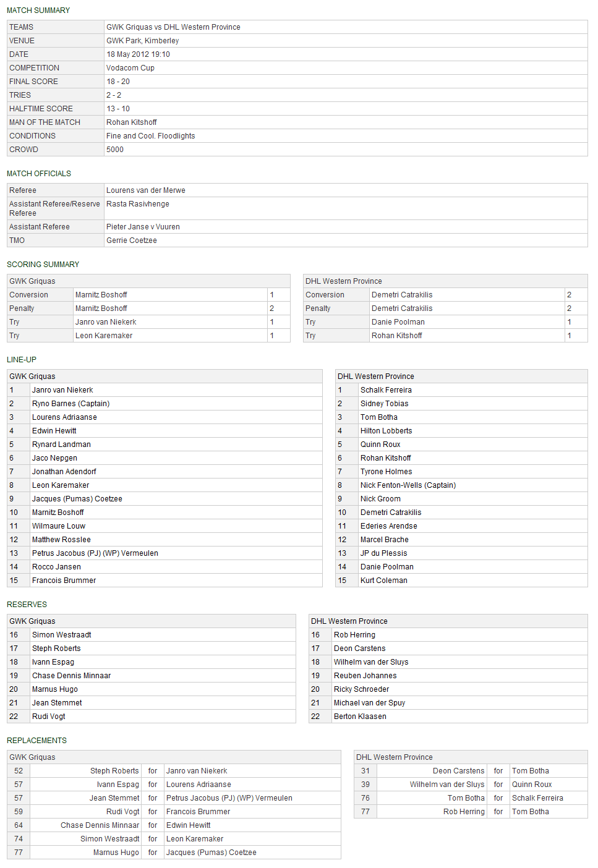
Task: Click Marnitz Boshoff in the Conversion row
Action: click(101, 295)
